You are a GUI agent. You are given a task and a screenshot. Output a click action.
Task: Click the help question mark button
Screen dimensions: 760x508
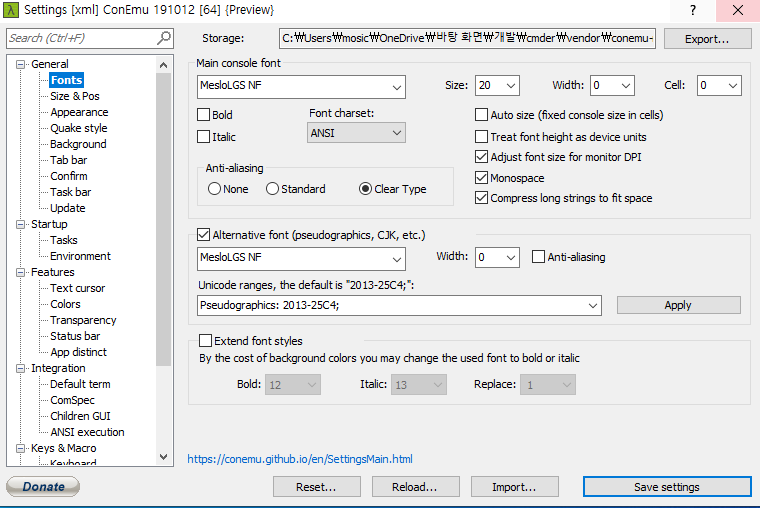[693, 10]
